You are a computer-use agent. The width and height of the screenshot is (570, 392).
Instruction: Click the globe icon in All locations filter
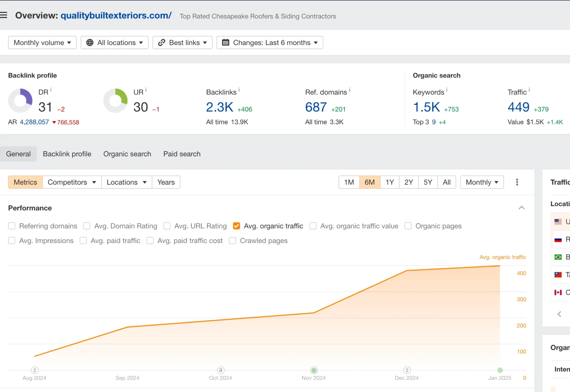(91, 42)
